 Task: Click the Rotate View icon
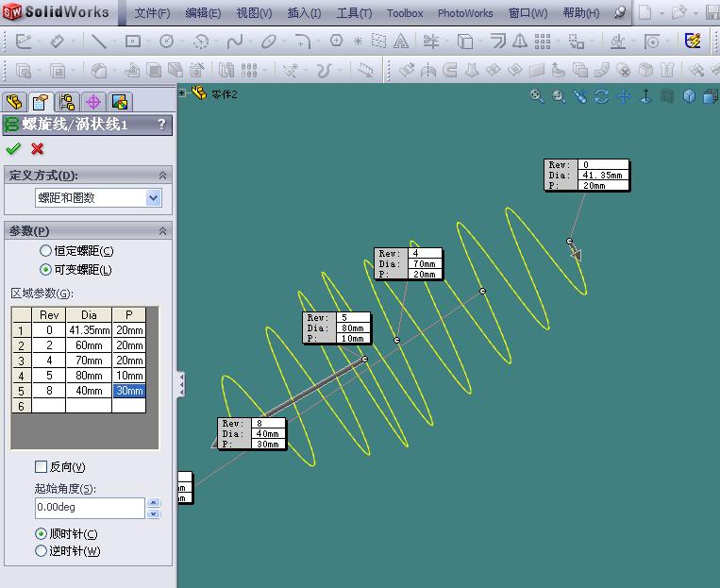pyautogui.click(x=601, y=96)
